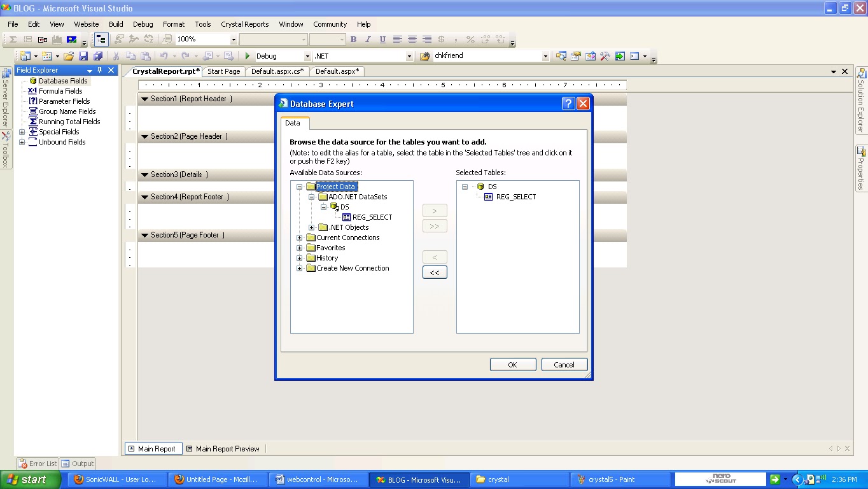Click the Insert Picture toolbar icon

pos(72,39)
